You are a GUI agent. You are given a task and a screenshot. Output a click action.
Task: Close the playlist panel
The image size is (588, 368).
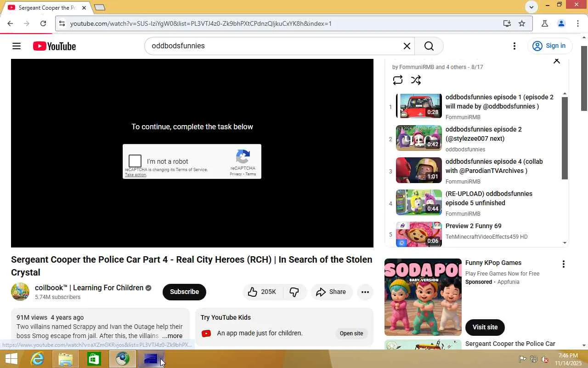pyautogui.click(x=557, y=61)
